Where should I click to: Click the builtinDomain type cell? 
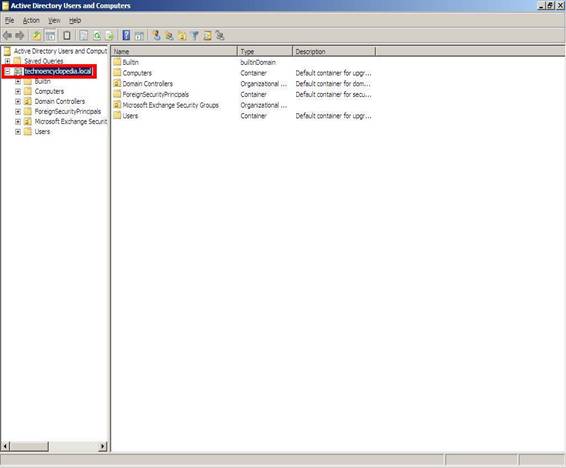coord(258,62)
